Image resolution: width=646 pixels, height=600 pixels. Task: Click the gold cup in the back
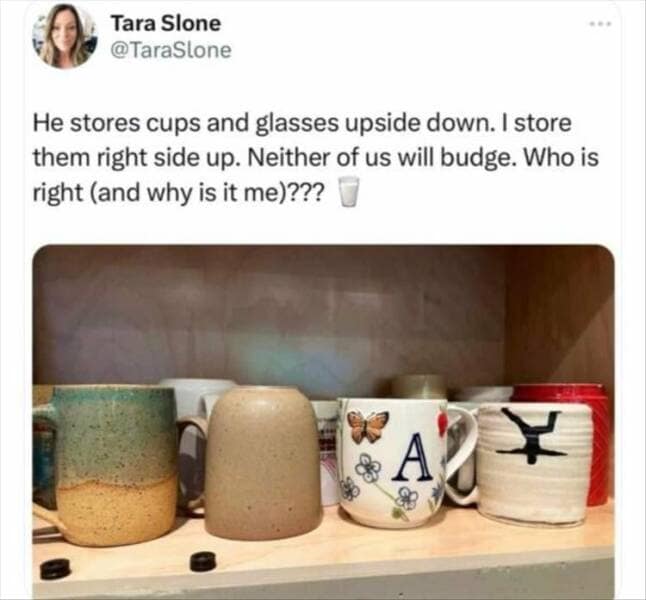(418, 387)
